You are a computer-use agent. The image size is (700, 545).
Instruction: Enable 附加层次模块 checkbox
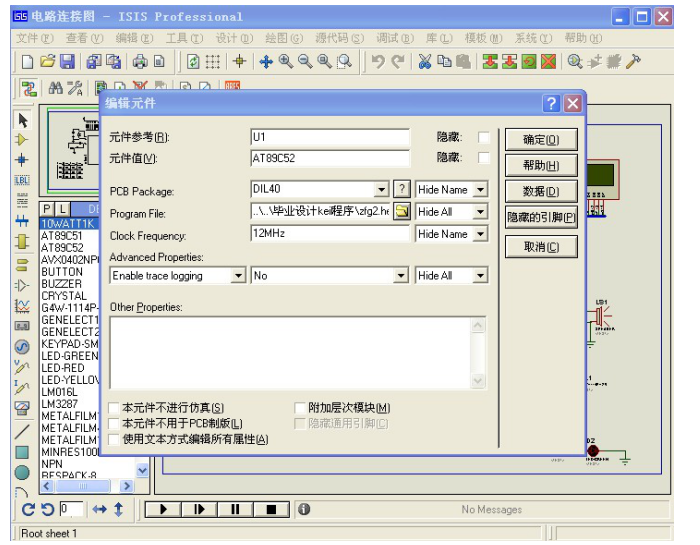coord(300,408)
